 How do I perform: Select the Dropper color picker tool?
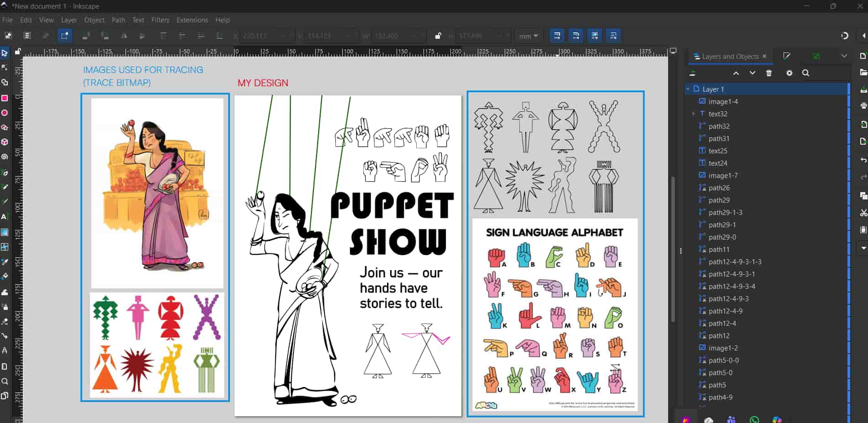(5, 262)
